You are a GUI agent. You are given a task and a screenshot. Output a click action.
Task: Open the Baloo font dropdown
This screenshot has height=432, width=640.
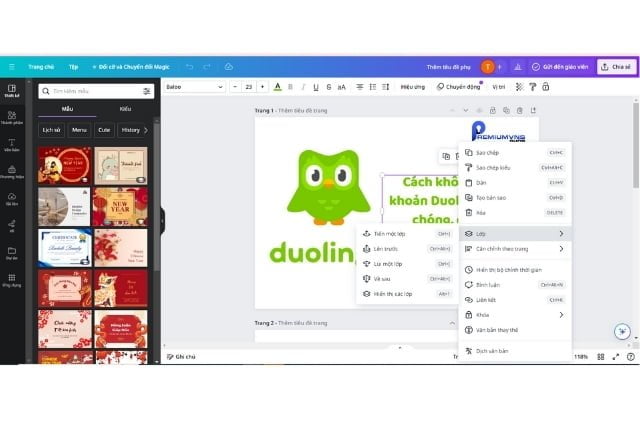point(194,87)
